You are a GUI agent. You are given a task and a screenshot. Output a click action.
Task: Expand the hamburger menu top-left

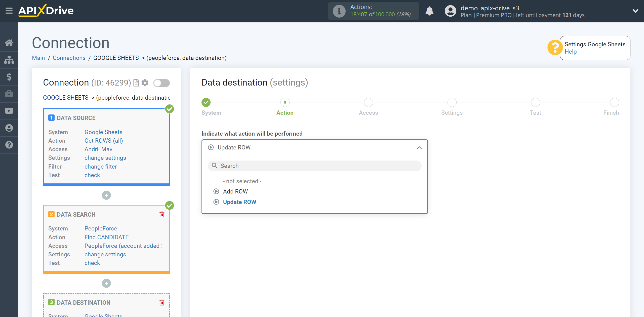(x=9, y=11)
